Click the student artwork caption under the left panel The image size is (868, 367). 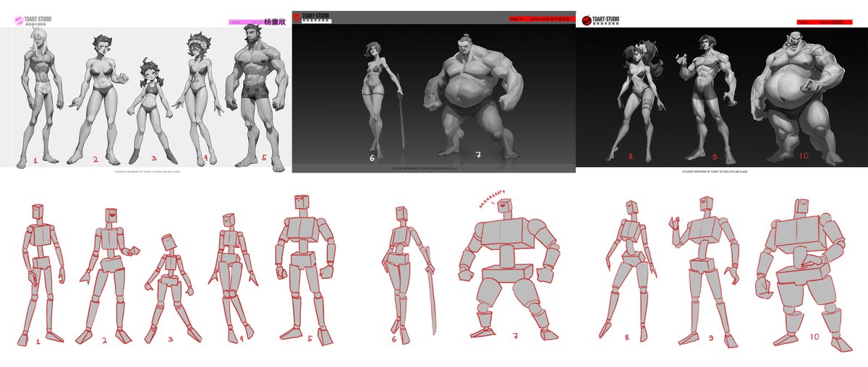149,172
